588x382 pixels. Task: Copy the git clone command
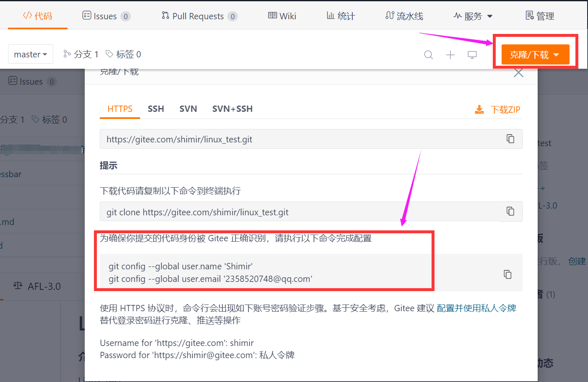tap(510, 211)
